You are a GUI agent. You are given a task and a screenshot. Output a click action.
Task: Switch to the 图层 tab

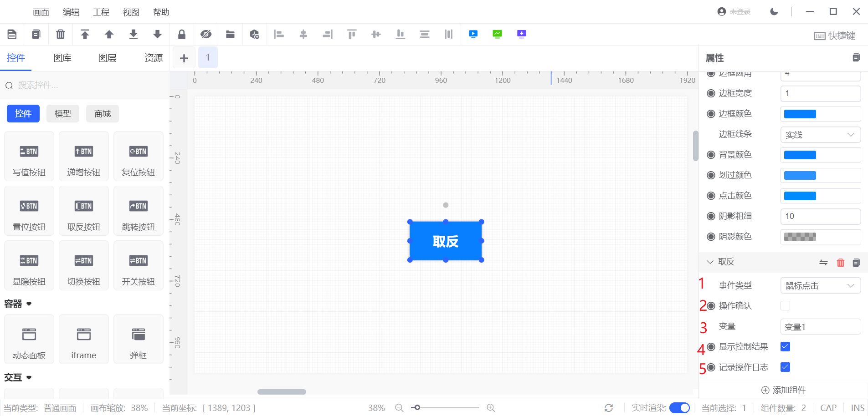pyautogui.click(x=108, y=58)
